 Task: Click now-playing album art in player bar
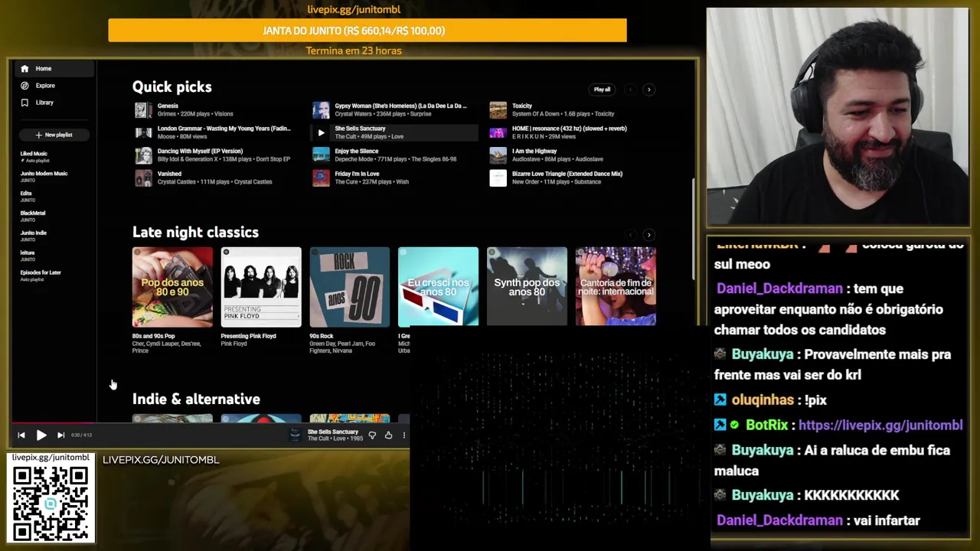[296, 435]
